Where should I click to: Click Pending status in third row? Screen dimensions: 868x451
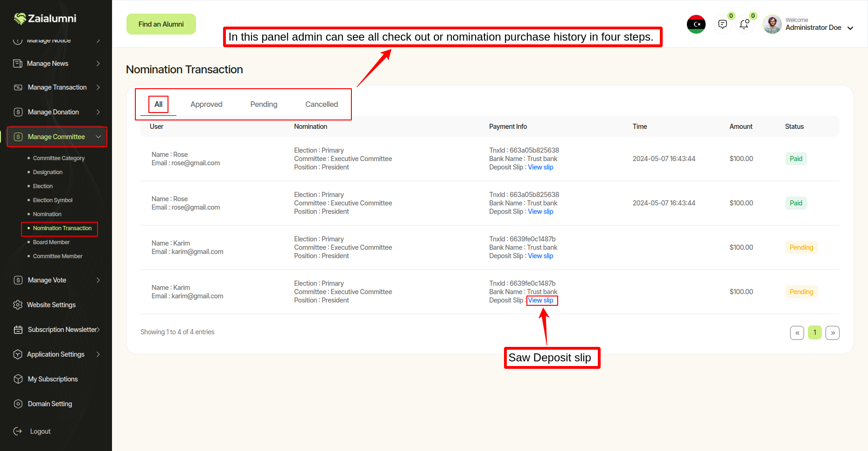tap(801, 247)
